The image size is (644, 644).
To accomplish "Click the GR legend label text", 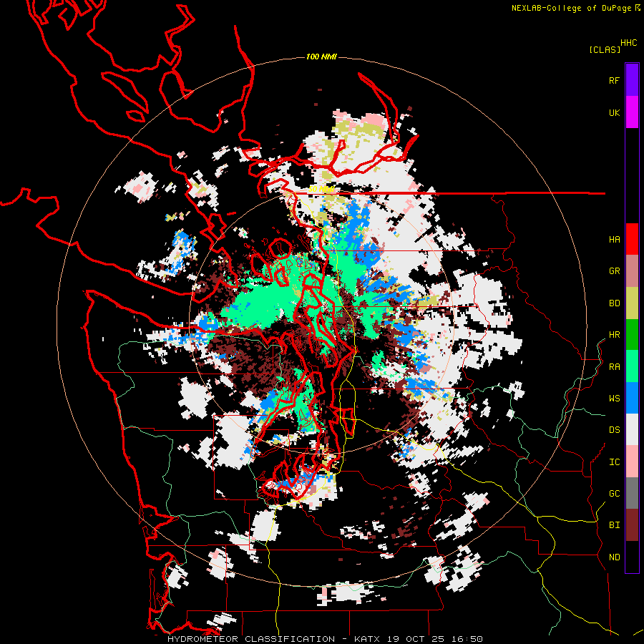I will pyautogui.click(x=614, y=271).
